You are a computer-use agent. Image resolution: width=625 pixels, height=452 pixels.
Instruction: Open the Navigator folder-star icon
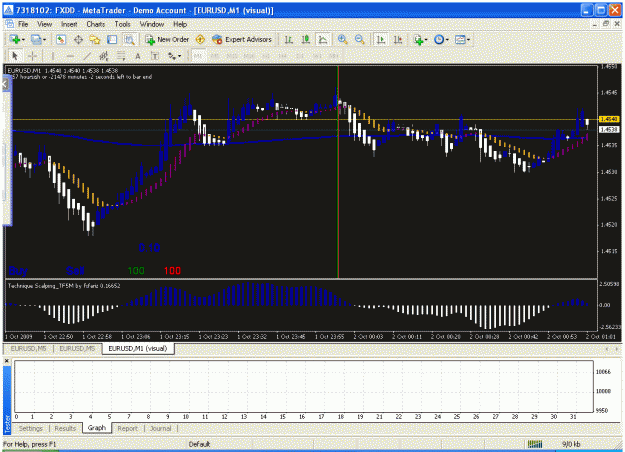(95, 39)
